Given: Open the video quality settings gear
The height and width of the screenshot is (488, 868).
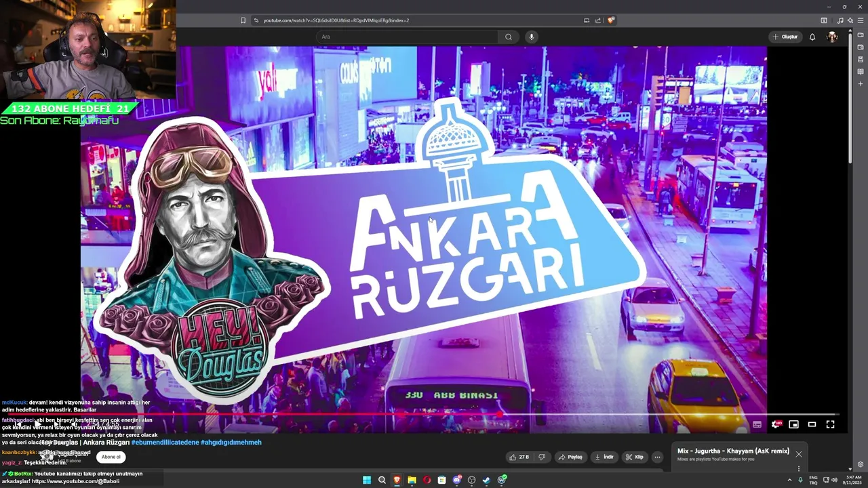Looking at the screenshot, I should click(776, 424).
